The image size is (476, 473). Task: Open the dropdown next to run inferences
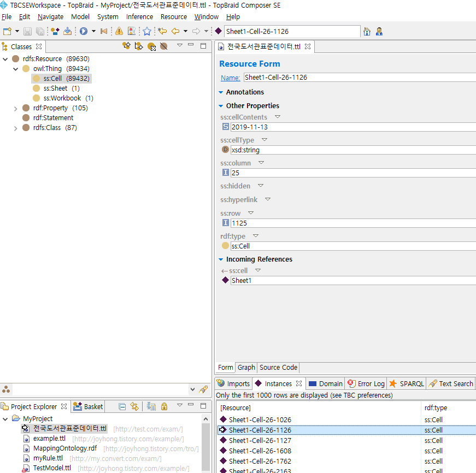tap(93, 31)
